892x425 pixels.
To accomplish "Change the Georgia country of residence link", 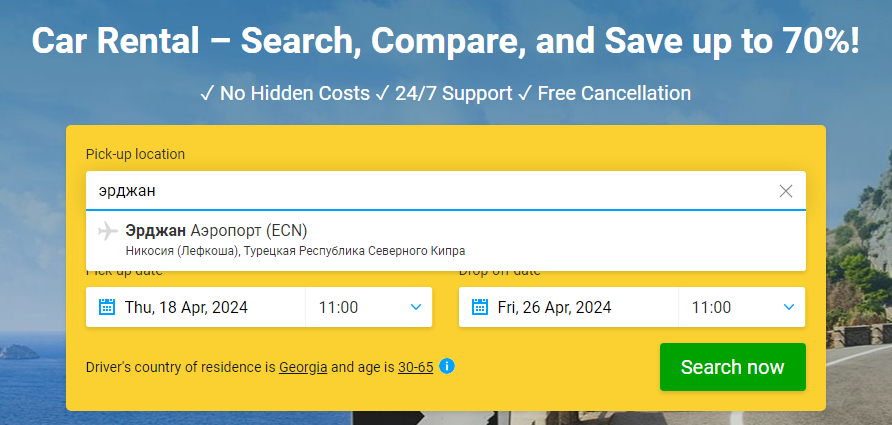I will click(303, 367).
